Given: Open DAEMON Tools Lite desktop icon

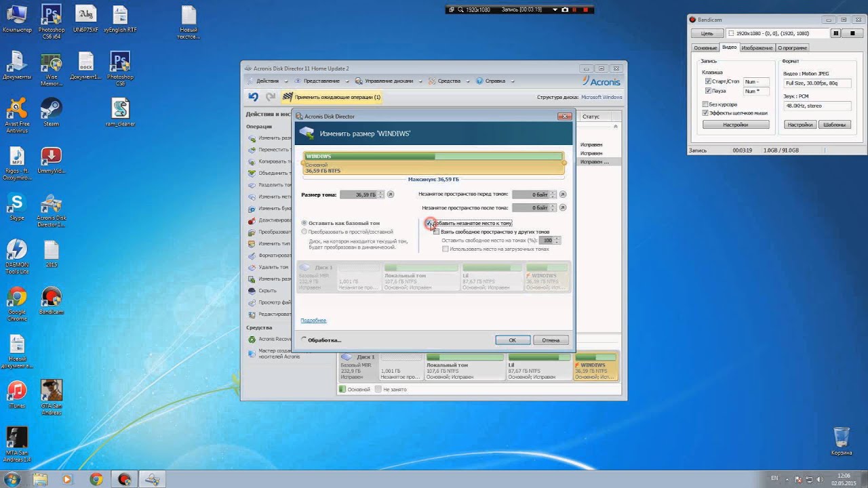Looking at the screenshot, I should click(x=17, y=258).
